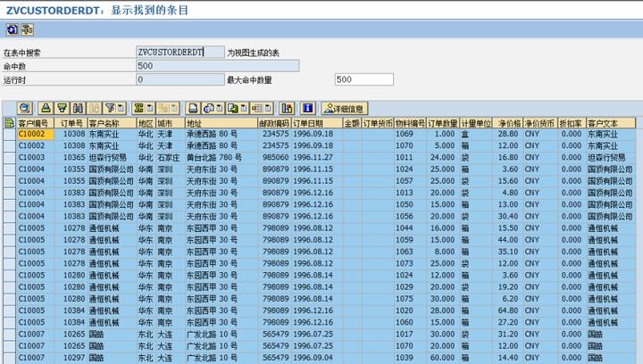The height and width of the screenshot is (364, 643).
Task: Click the Total (sigma) icon
Action: point(138,108)
